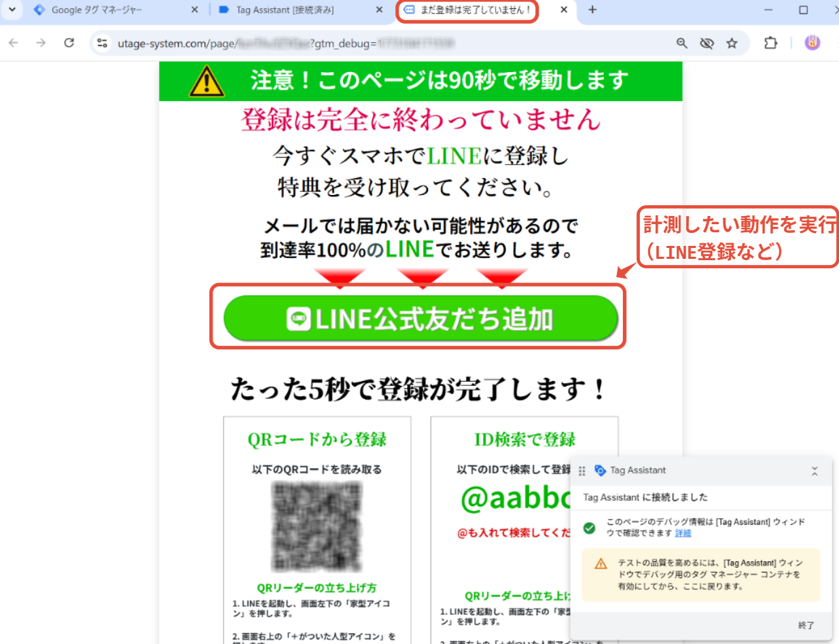Switch to the Tag Assistant [接続済み] tab

pyautogui.click(x=284, y=10)
